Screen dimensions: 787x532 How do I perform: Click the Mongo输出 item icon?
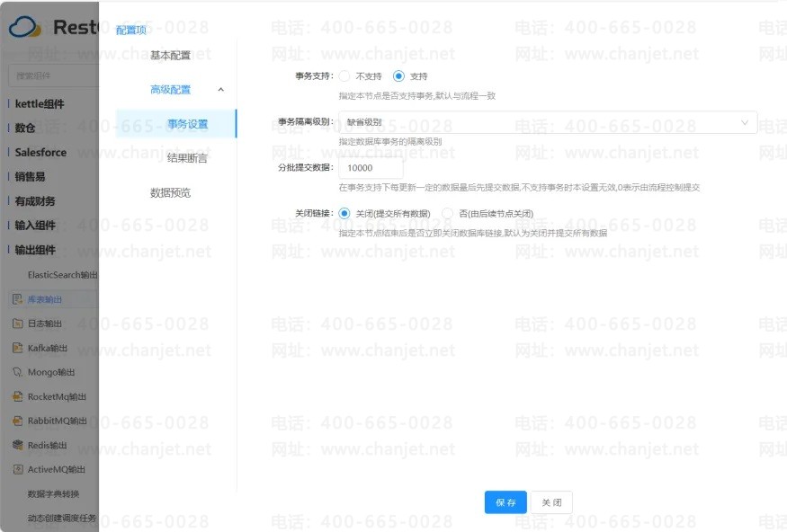point(18,372)
